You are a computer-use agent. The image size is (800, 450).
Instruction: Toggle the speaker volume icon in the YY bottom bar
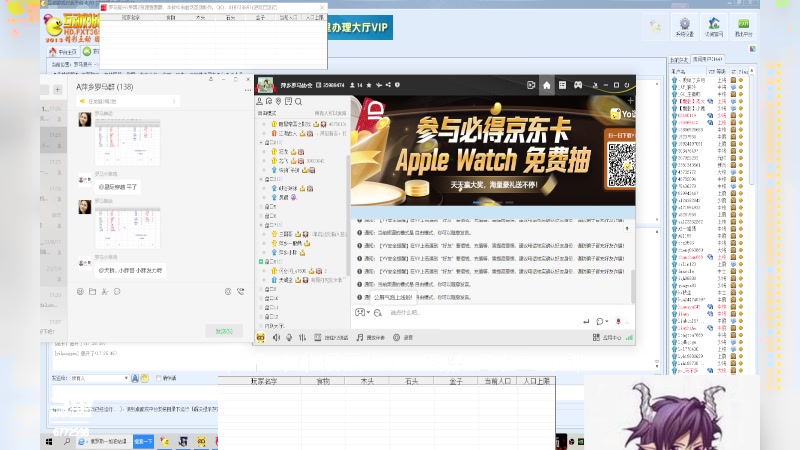pos(276,338)
